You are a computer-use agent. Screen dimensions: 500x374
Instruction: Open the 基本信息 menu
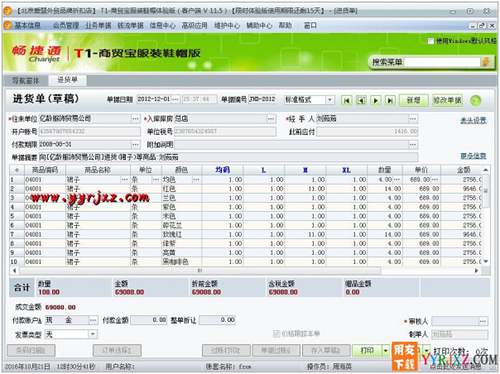click(28, 25)
